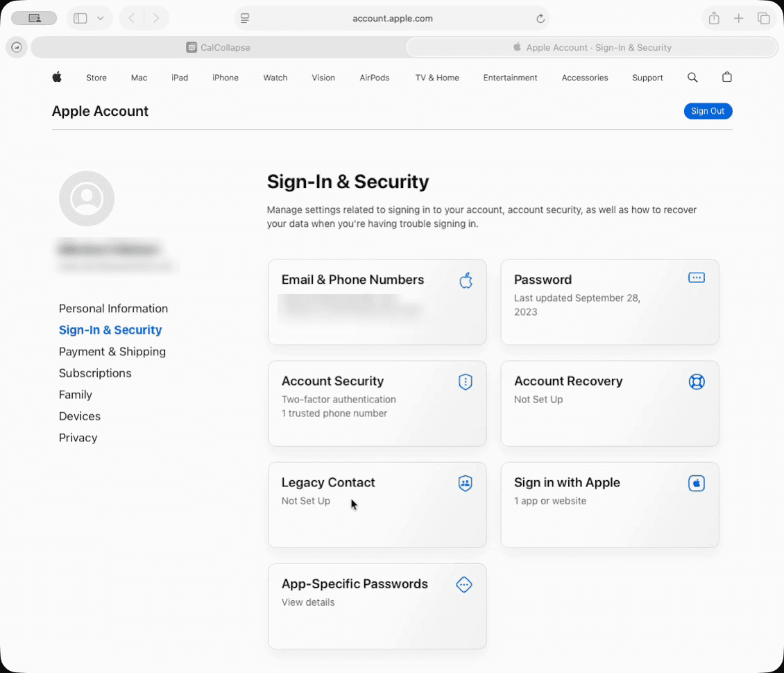Screen dimensions: 784x673
Task: Open the Password card title
Action: point(543,280)
